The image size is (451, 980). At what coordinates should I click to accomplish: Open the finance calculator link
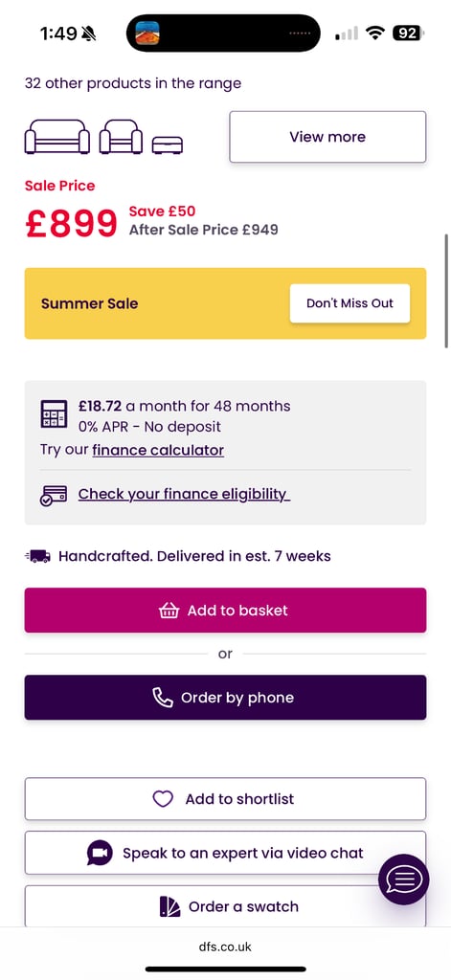coord(158,450)
